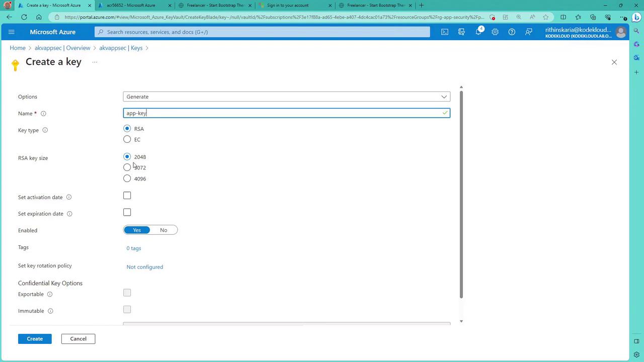Click the Key type info icon
Screen dimensions: 644x362
pyautogui.click(x=45, y=130)
